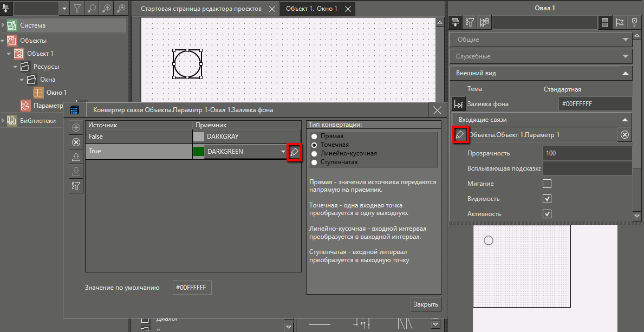Open the DARKGREEN color dropdown
The image size is (644, 332).
283,152
